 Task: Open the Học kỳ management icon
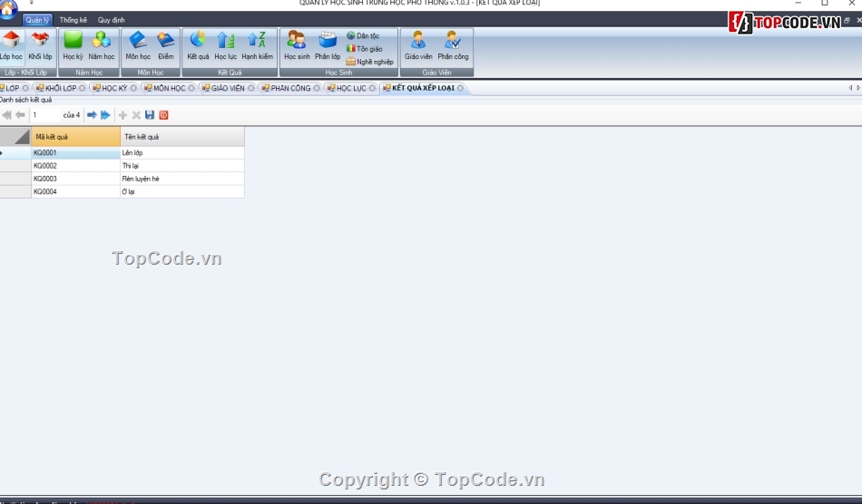(73, 44)
